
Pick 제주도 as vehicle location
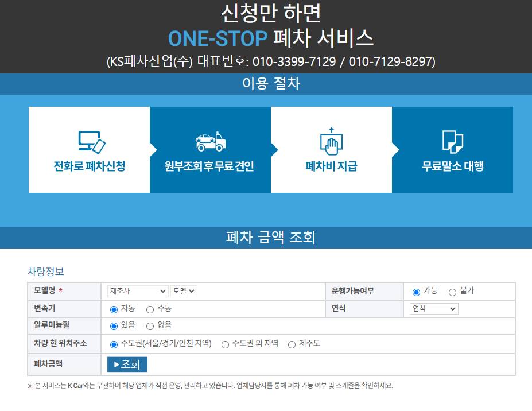pos(292,344)
